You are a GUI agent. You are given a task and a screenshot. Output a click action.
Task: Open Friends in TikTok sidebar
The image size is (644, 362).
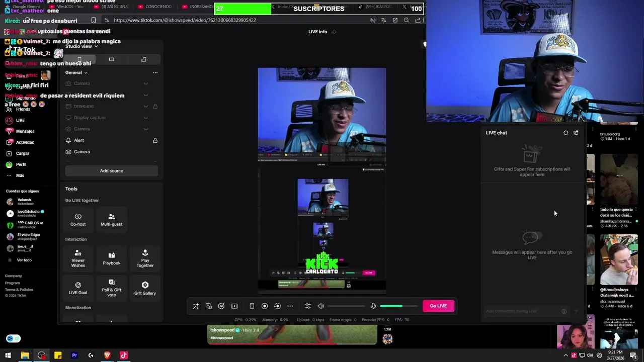pyautogui.click(x=18, y=109)
